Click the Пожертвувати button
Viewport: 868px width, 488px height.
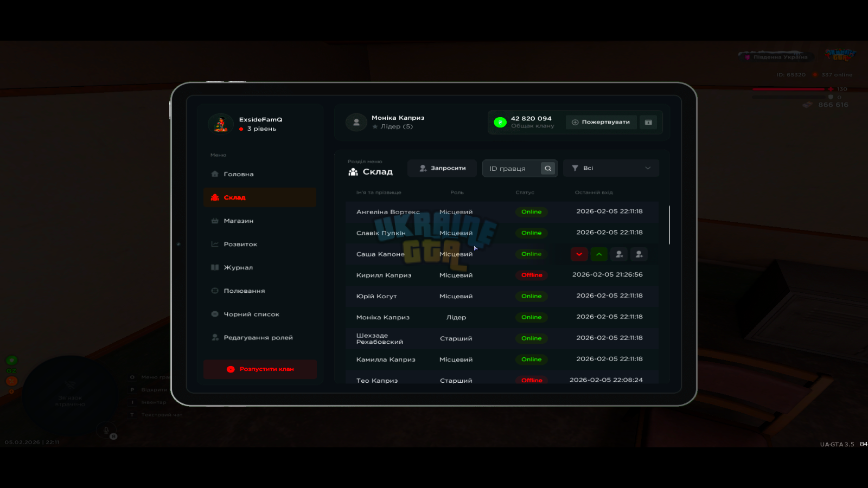601,123
